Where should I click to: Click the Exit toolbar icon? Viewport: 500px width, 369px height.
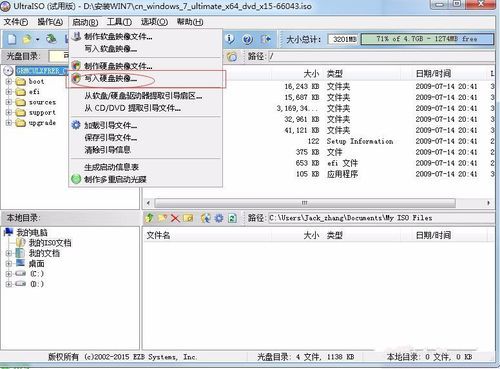coord(266,39)
